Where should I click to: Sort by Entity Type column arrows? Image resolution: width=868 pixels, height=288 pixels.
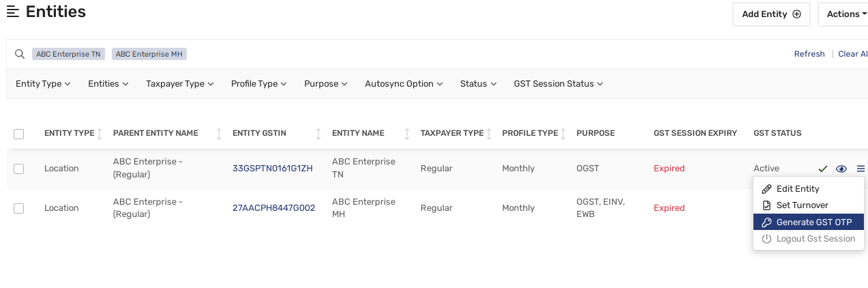(x=100, y=134)
